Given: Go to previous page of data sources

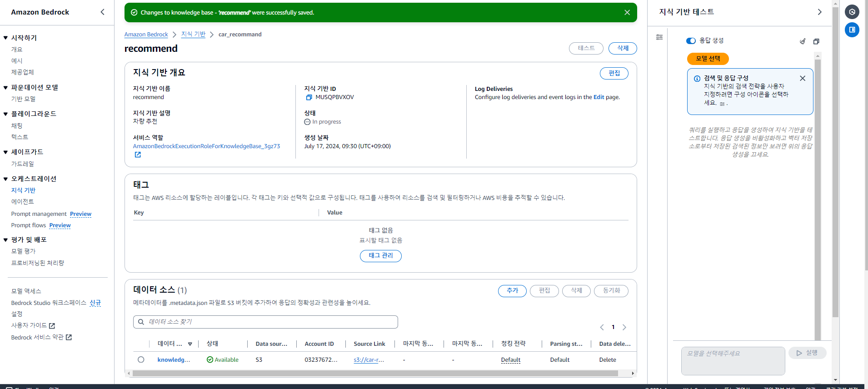Looking at the screenshot, I should coord(602,327).
